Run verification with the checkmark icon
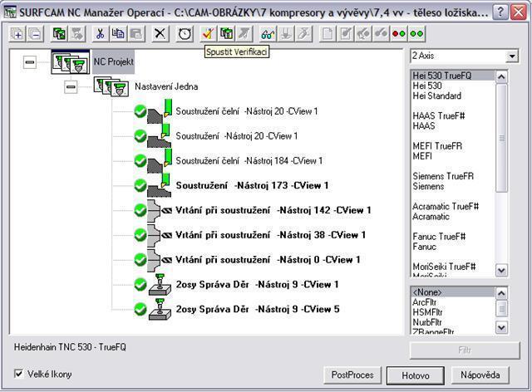The height and width of the screenshot is (392, 532). click(208, 33)
